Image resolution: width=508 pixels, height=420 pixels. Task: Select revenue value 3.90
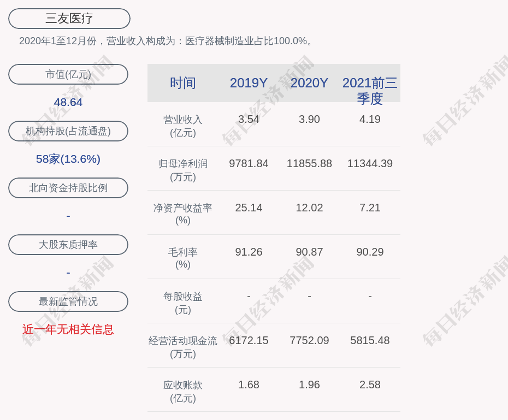pyautogui.click(x=309, y=119)
